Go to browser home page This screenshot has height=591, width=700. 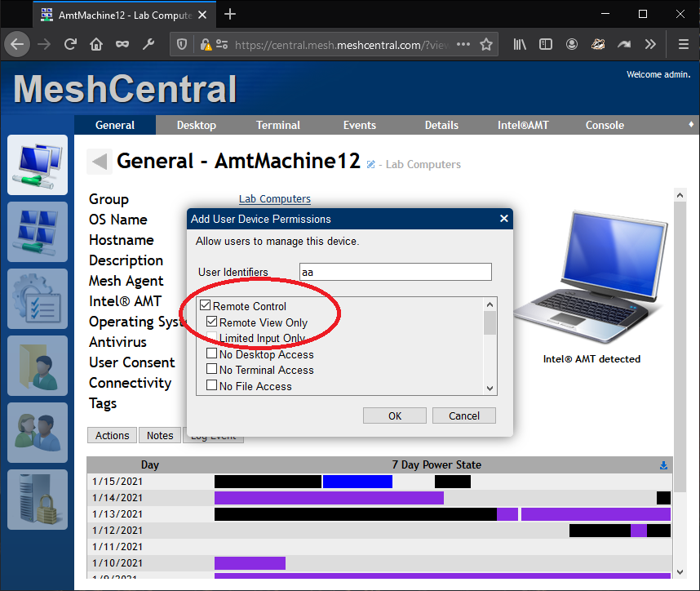(96, 44)
